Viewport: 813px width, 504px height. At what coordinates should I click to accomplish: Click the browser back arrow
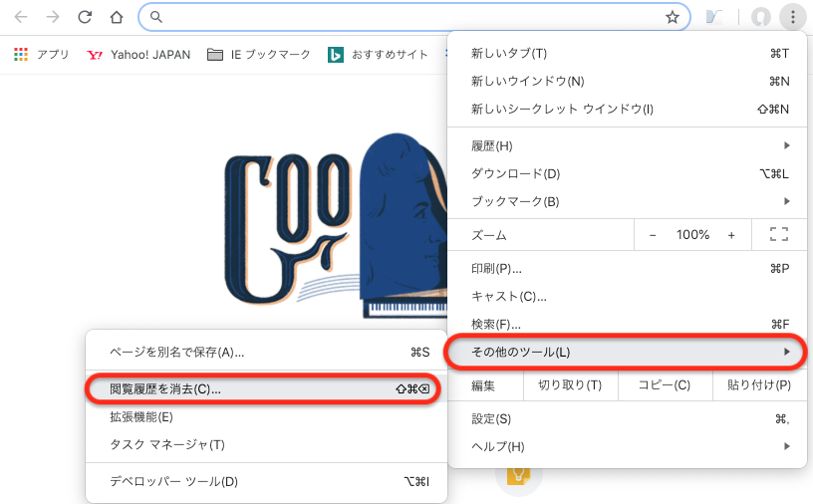coord(21,17)
